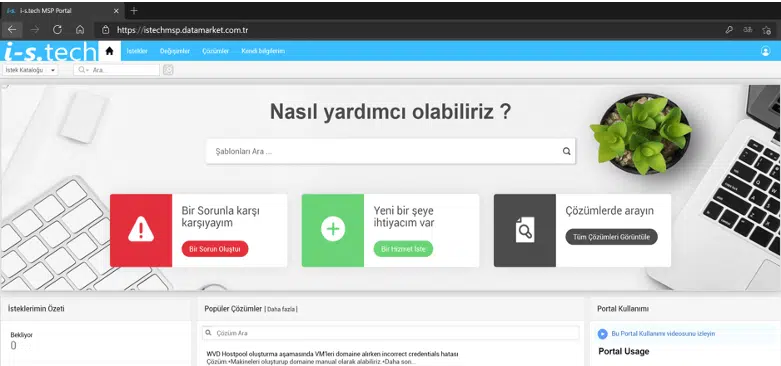
Task: Expand the İstek Kataloğu dropdown
Action: click(30, 70)
